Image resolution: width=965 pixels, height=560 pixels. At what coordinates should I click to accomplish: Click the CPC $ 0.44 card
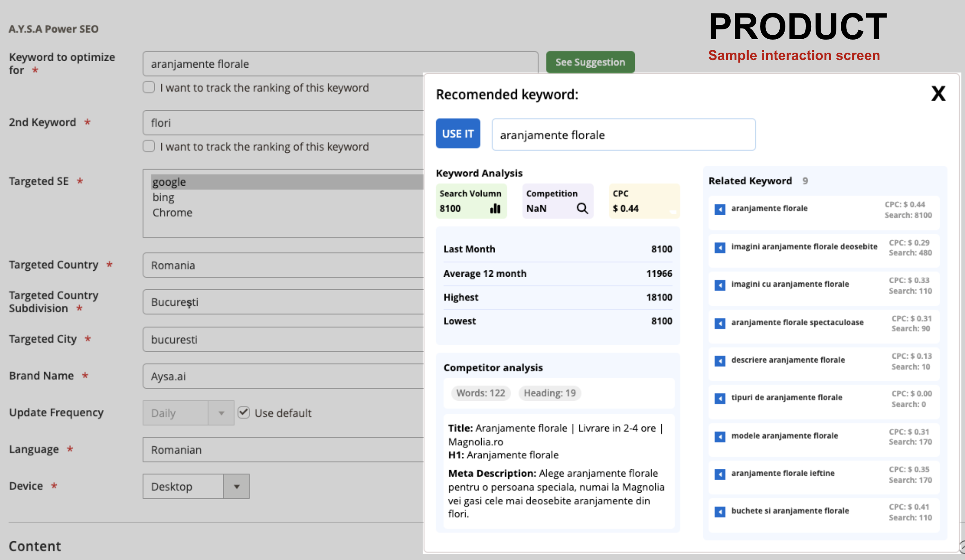pos(645,201)
